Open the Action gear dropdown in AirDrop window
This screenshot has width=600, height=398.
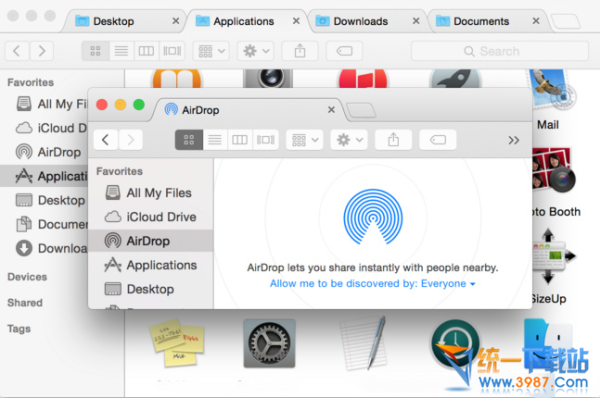349,140
